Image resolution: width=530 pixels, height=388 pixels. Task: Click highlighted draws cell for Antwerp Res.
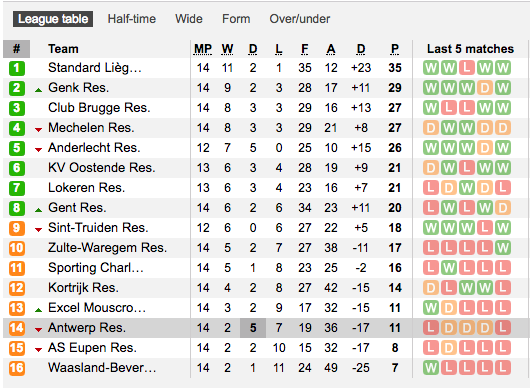pyautogui.click(x=253, y=328)
